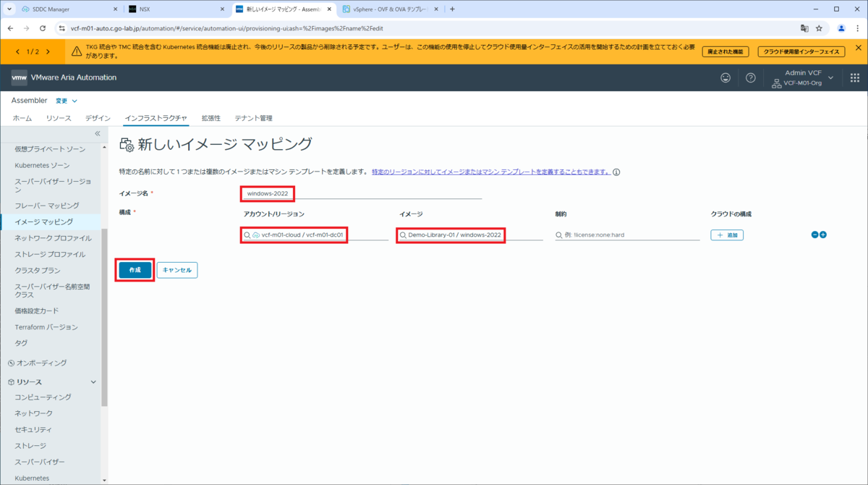Open the アカウント/リージョン selection field
This screenshot has width=868, height=485.
click(x=316, y=235)
